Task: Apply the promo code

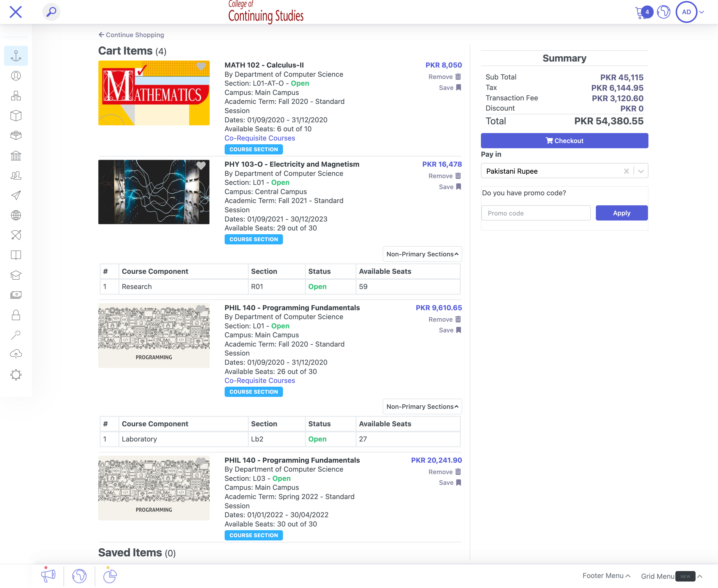Action: click(622, 213)
